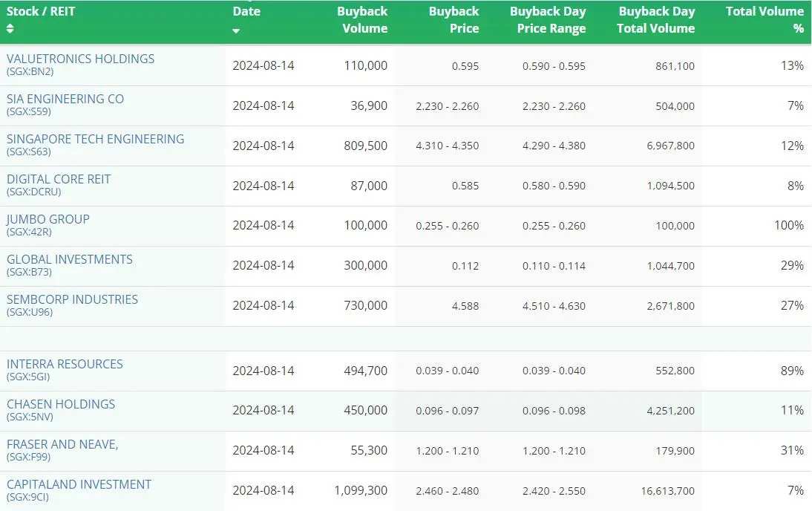Select ticker code (SGX:5GI)

click(x=28, y=377)
